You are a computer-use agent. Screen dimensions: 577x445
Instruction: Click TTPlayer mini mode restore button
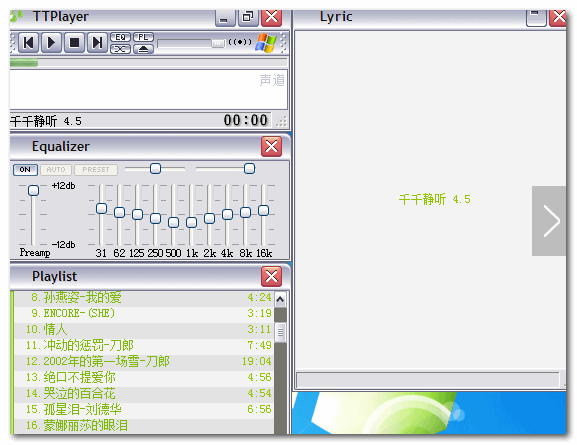248,18
